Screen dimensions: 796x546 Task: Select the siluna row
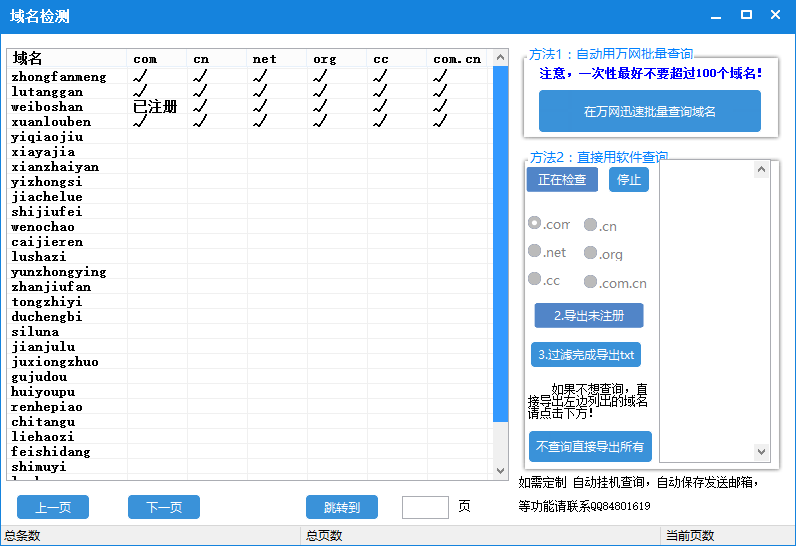[249, 331]
